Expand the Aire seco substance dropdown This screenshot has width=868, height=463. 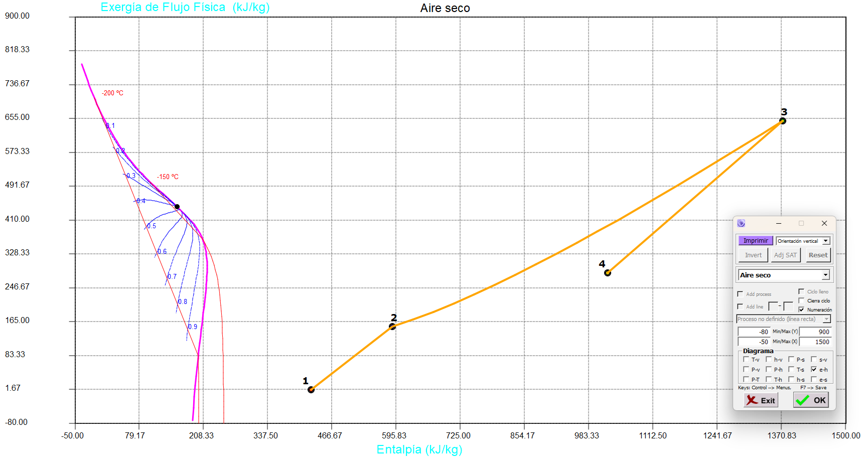point(825,275)
